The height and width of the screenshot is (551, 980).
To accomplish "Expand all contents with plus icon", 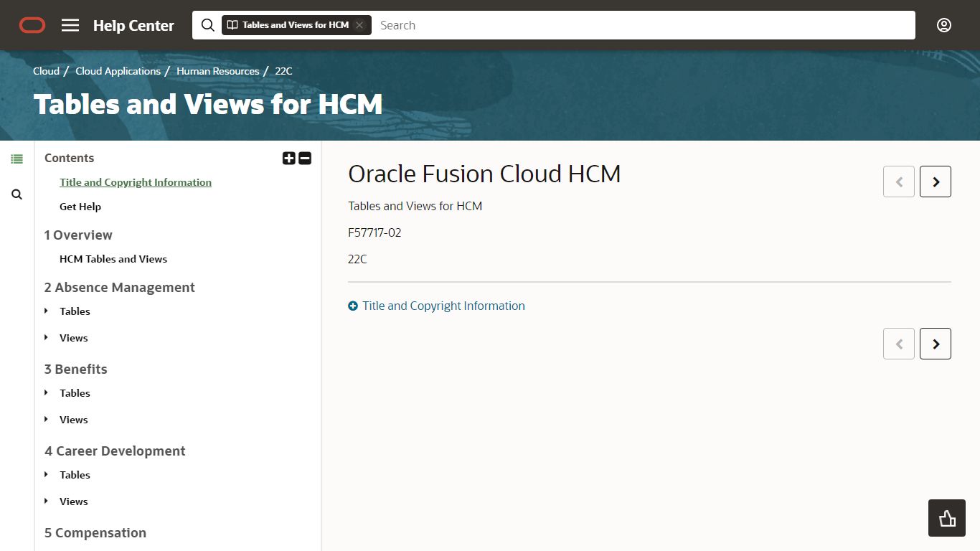I will click(x=289, y=159).
